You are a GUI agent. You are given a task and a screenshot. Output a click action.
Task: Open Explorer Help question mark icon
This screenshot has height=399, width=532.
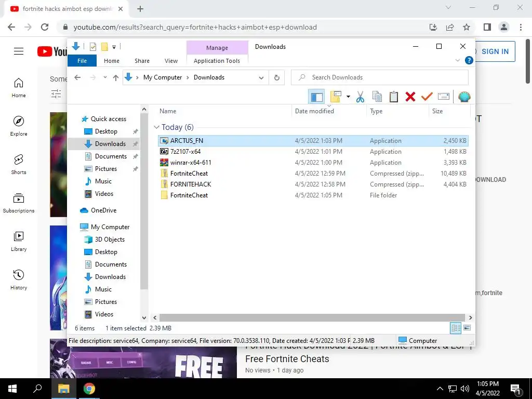[469, 60]
